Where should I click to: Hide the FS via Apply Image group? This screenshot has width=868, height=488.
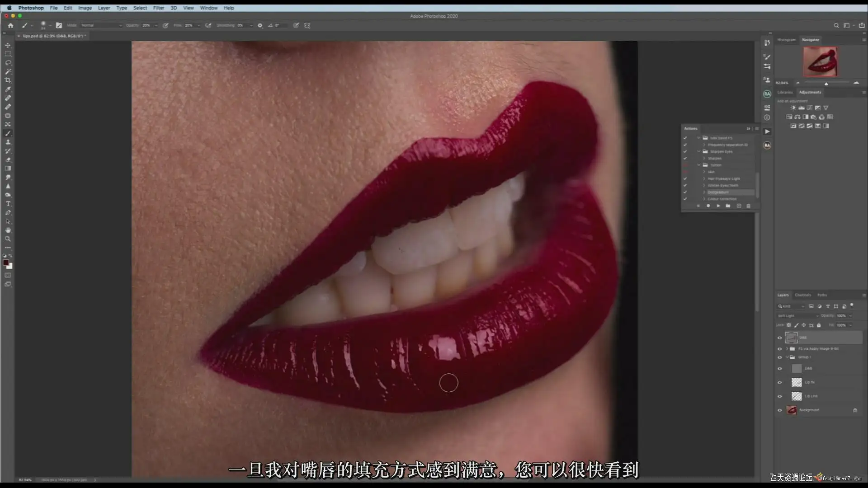point(779,349)
